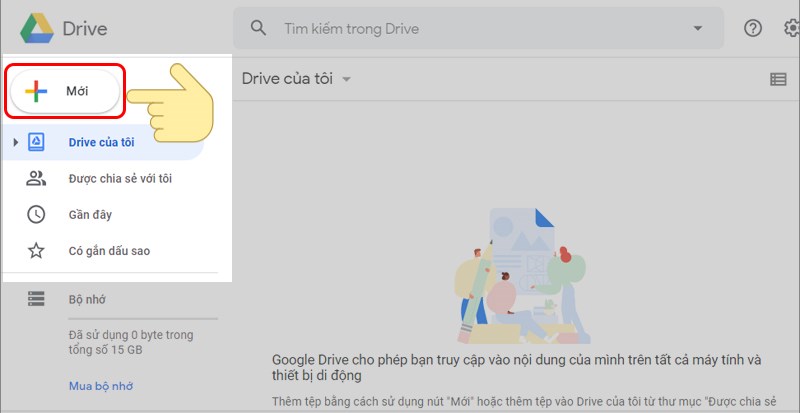
Task: Click the My Drive folder icon in sidebar
Action: [x=36, y=142]
